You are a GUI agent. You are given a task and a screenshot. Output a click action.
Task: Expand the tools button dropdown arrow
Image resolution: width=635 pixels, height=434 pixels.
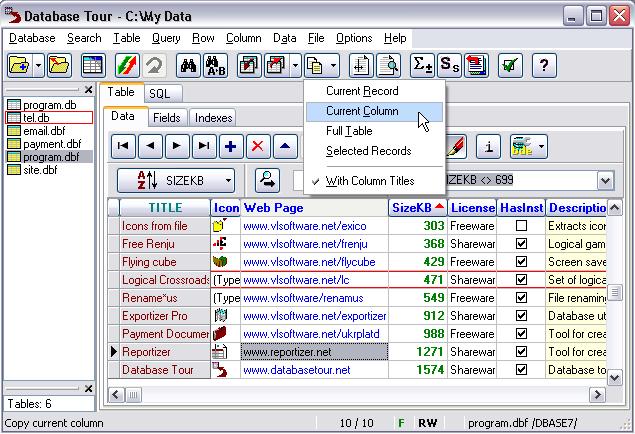click(x=541, y=146)
